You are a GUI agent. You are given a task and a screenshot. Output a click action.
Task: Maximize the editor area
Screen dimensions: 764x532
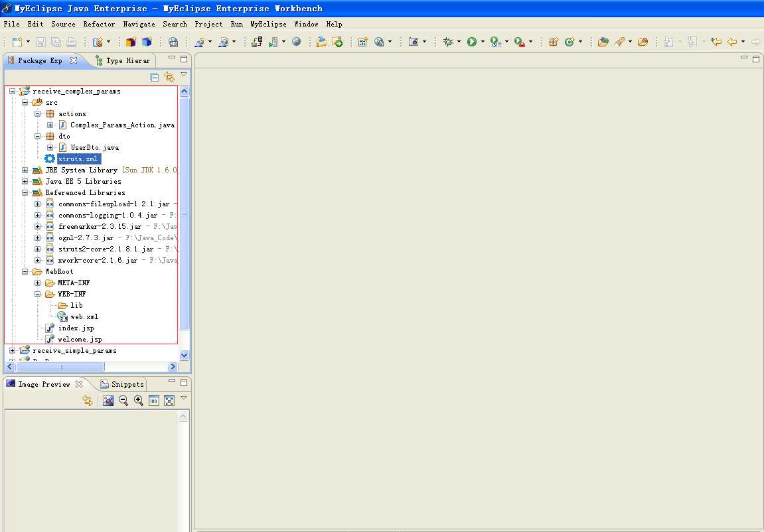[x=756, y=58]
